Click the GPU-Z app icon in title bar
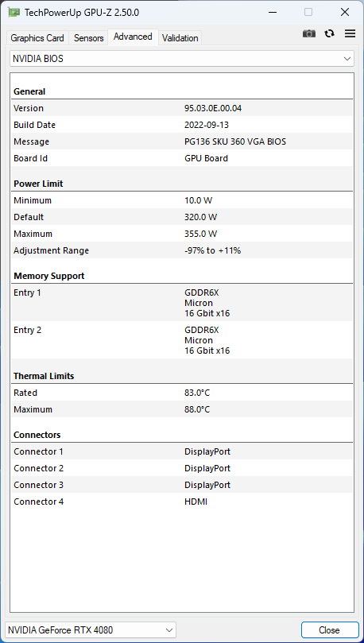Viewport: 364px width, 643px height. click(14, 12)
